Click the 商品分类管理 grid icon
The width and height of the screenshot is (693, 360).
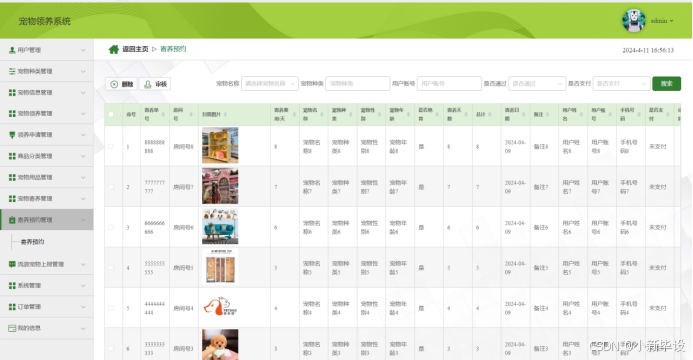pyautogui.click(x=12, y=156)
